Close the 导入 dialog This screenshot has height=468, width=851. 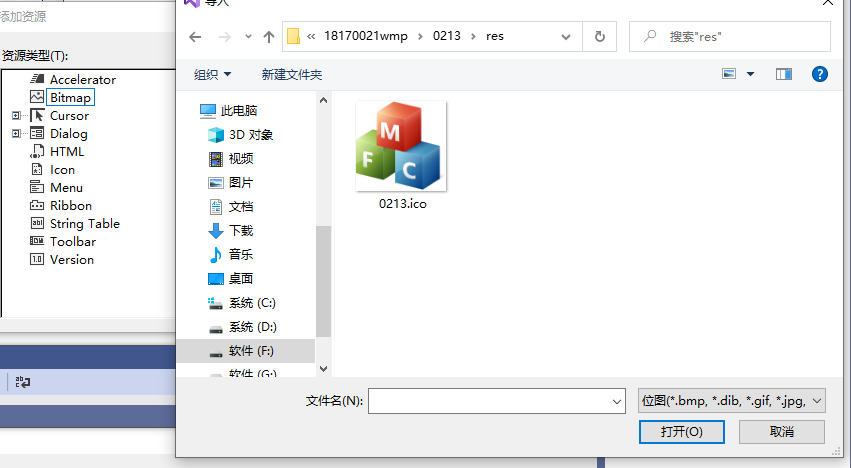[828, 3]
